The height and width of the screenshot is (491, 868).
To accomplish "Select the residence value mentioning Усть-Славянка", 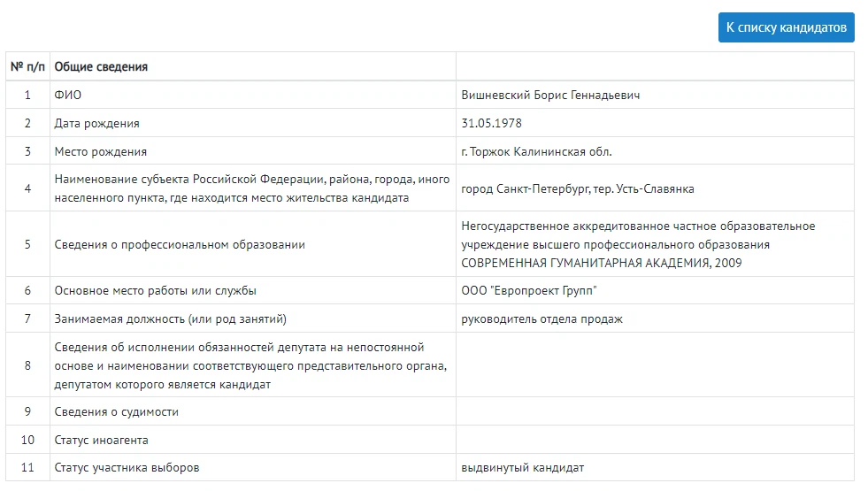I will pos(577,188).
